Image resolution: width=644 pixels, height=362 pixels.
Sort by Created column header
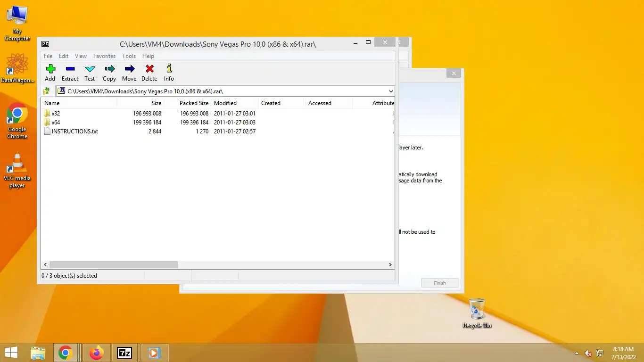tap(281, 103)
